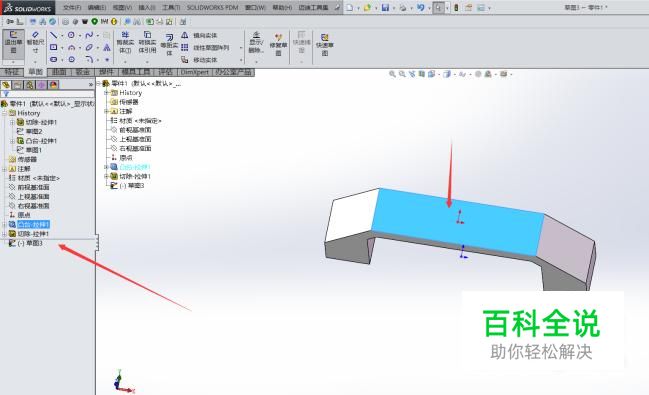Open the 工具(T) menu
Viewport: 649px width, 395px height.
[171, 7]
